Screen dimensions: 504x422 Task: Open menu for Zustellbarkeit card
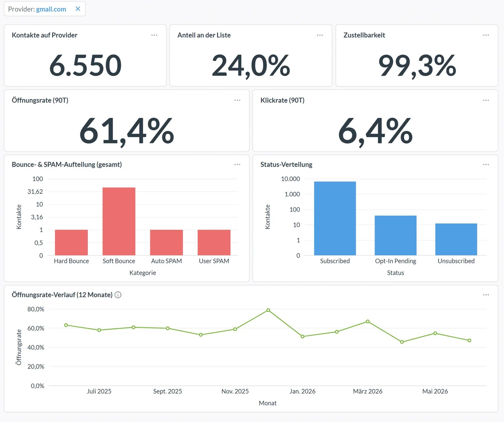tap(486, 35)
